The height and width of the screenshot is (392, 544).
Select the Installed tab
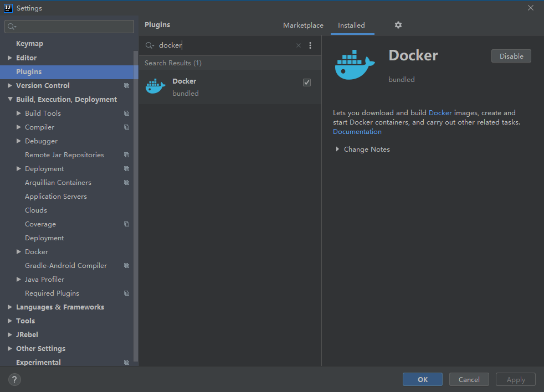(x=351, y=25)
